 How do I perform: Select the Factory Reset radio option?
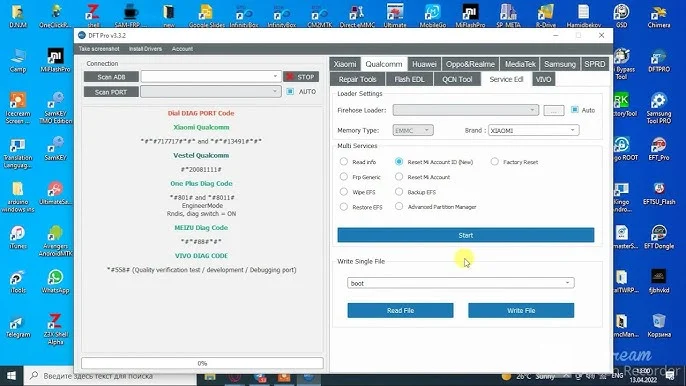click(x=494, y=161)
